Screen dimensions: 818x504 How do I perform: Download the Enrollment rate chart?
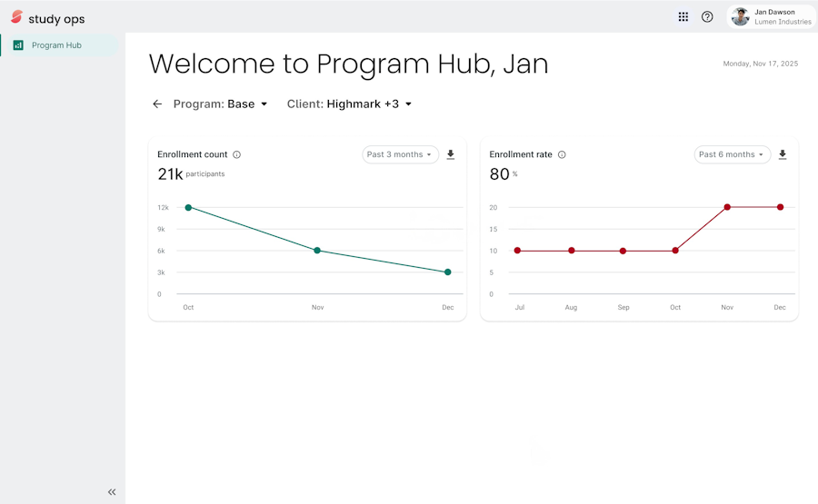(783, 154)
